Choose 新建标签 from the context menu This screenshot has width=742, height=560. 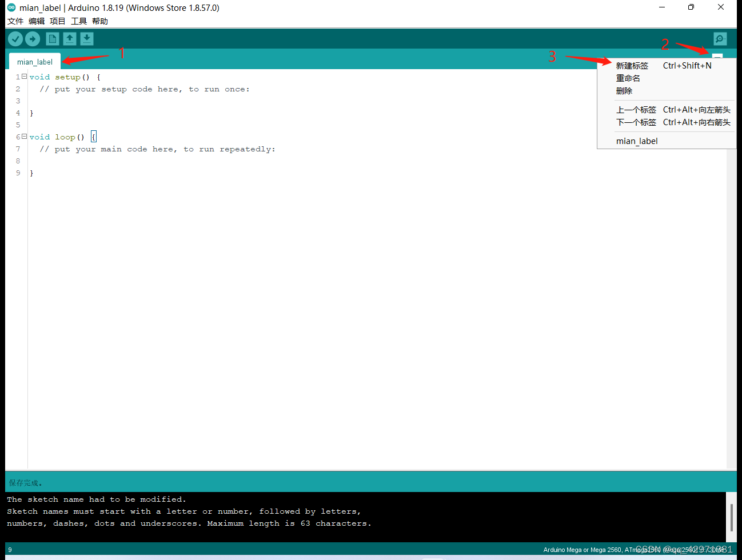(x=632, y=65)
